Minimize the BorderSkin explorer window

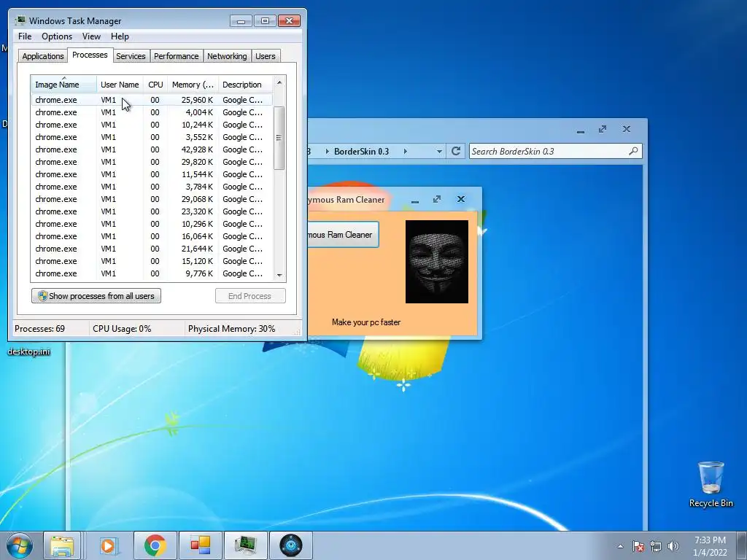(x=580, y=131)
